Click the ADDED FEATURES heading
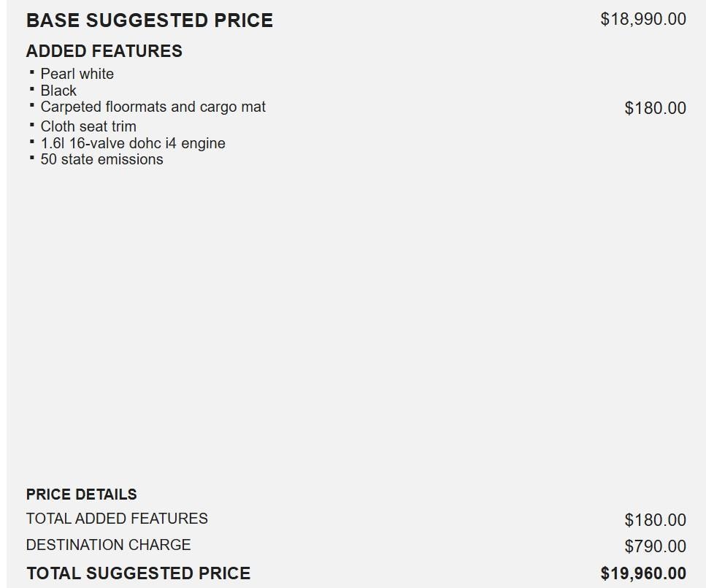706x588 pixels. [104, 51]
